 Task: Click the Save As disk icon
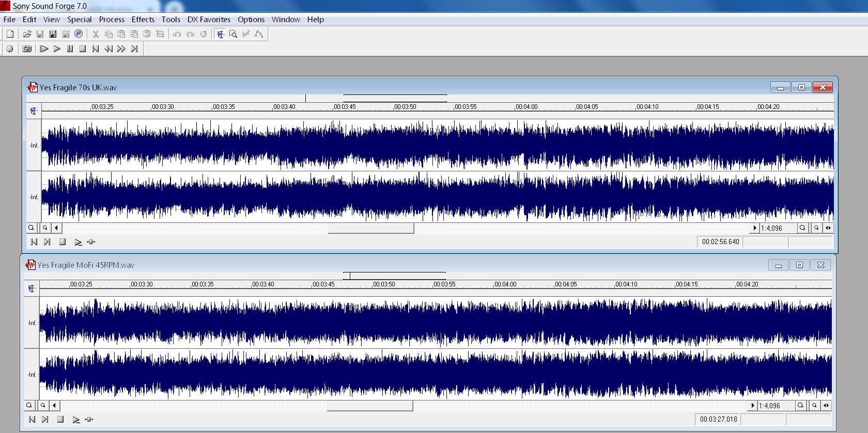coord(53,34)
